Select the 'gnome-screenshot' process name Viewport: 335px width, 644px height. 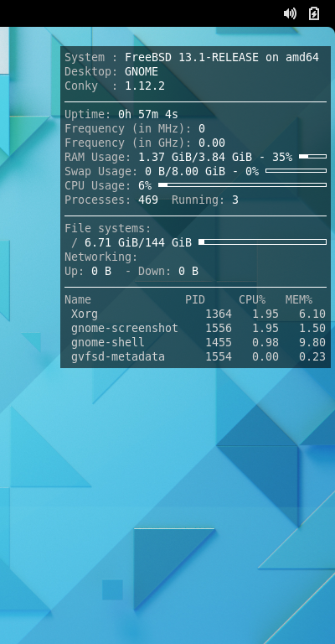(125, 329)
